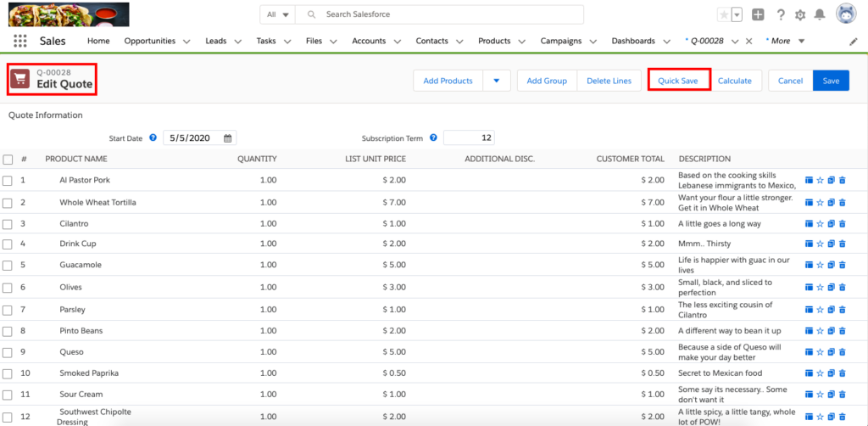This screenshot has width=868, height=426.
Task: Delete the Al Pastor Pork line
Action: (x=842, y=180)
